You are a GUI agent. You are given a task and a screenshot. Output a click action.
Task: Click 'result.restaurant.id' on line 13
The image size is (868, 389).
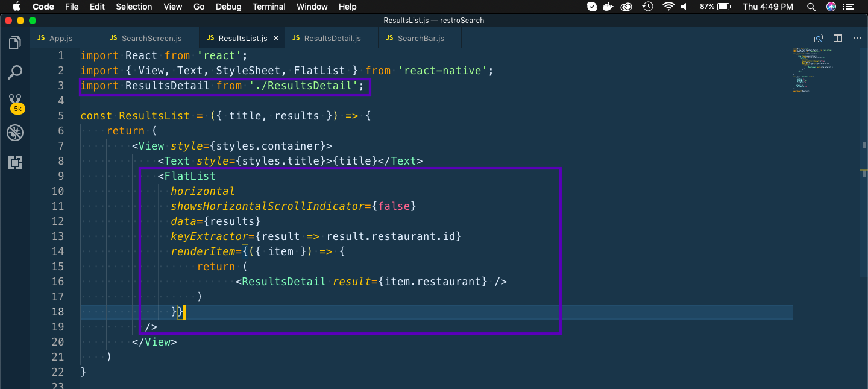point(391,236)
